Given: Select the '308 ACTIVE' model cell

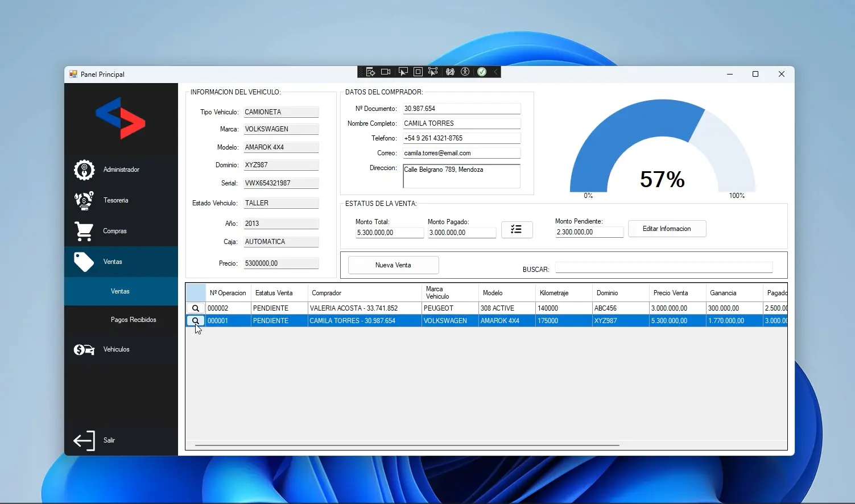Looking at the screenshot, I should 507,308.
